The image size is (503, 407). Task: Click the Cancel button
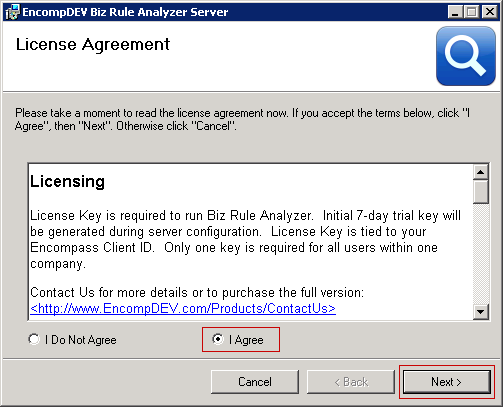pyautogui.click(x=255, y=382)
